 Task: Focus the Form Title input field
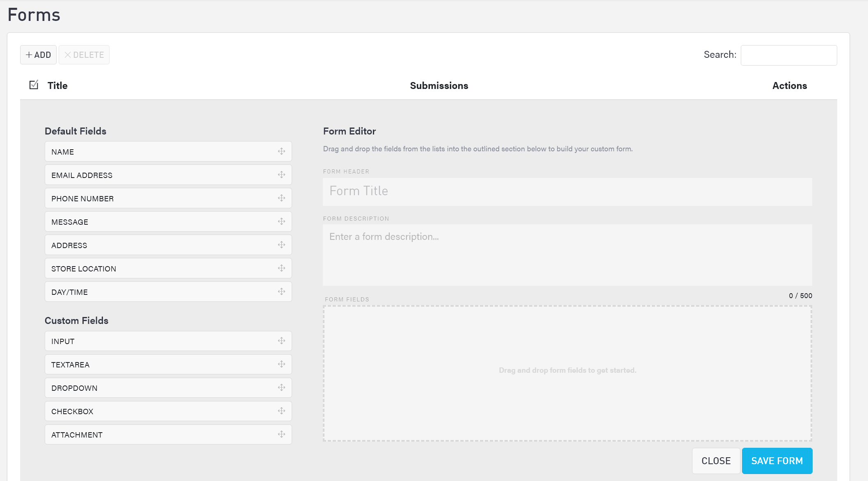click(x=567, y=191)
